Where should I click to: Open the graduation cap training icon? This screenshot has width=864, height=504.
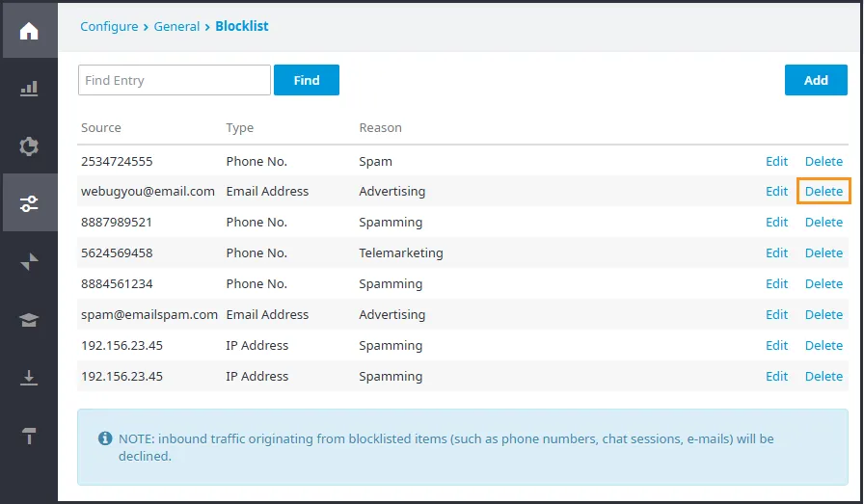(29, 320)
